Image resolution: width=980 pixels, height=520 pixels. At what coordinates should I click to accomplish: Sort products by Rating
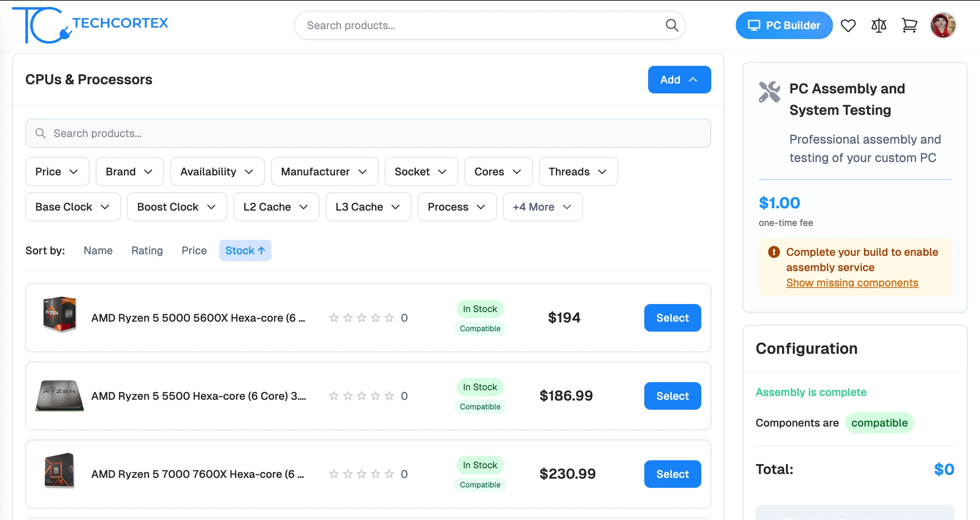pos(147,250)
